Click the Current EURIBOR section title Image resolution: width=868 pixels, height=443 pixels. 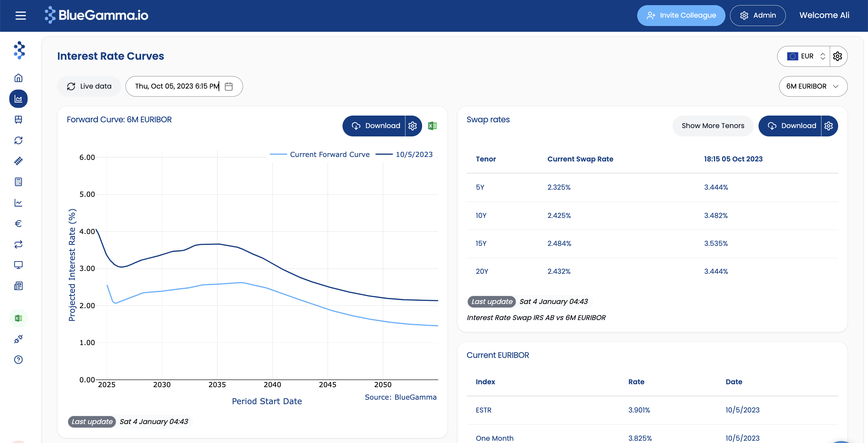[x=498, y=355]
